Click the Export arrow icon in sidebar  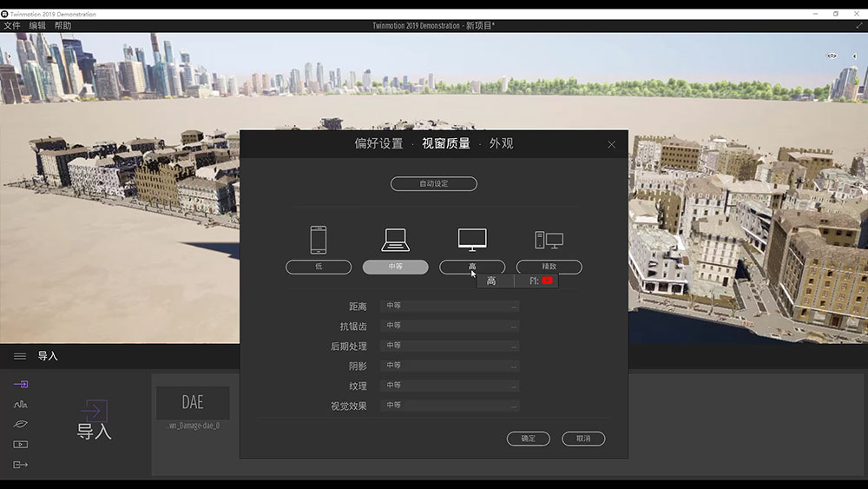pos(21,465)
